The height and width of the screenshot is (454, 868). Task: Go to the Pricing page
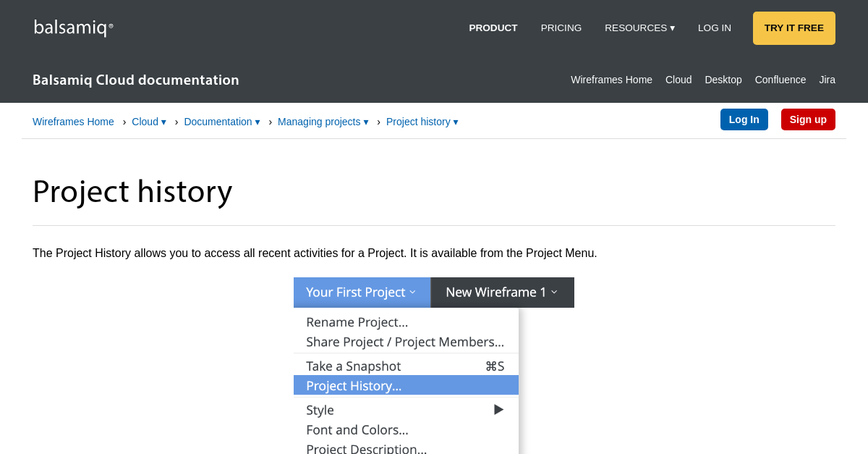[x=561, y=28]
